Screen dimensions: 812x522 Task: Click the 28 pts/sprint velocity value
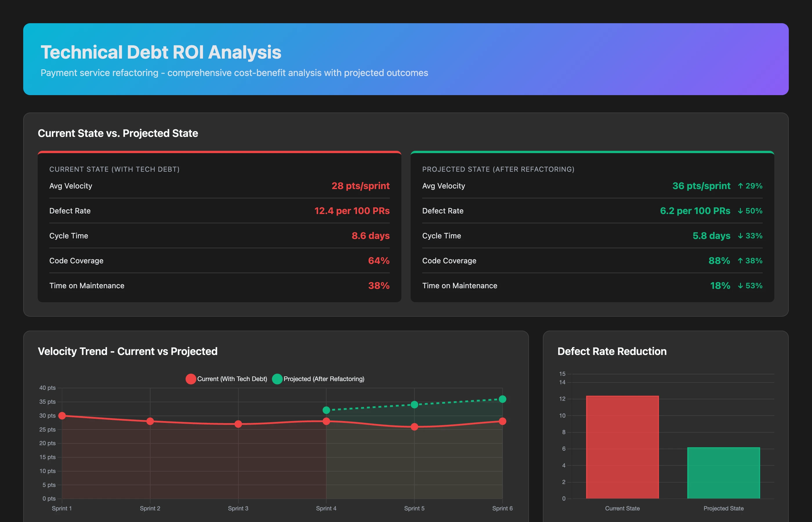pos(360,186)
